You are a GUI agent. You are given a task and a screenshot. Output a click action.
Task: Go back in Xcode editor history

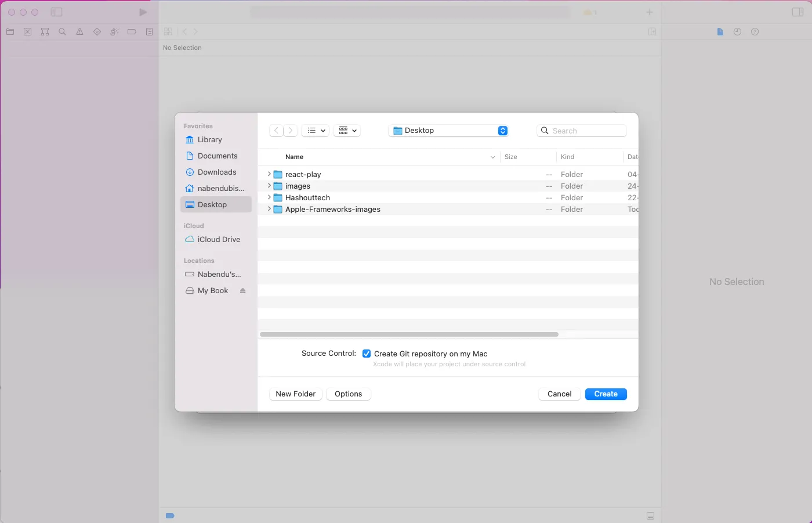click(184, 32)
